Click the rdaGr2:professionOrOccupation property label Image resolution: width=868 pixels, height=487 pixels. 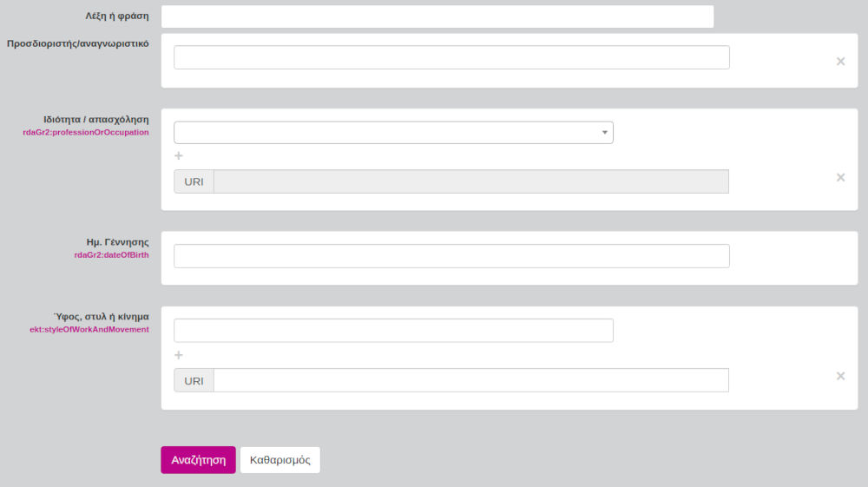[86, 132]
